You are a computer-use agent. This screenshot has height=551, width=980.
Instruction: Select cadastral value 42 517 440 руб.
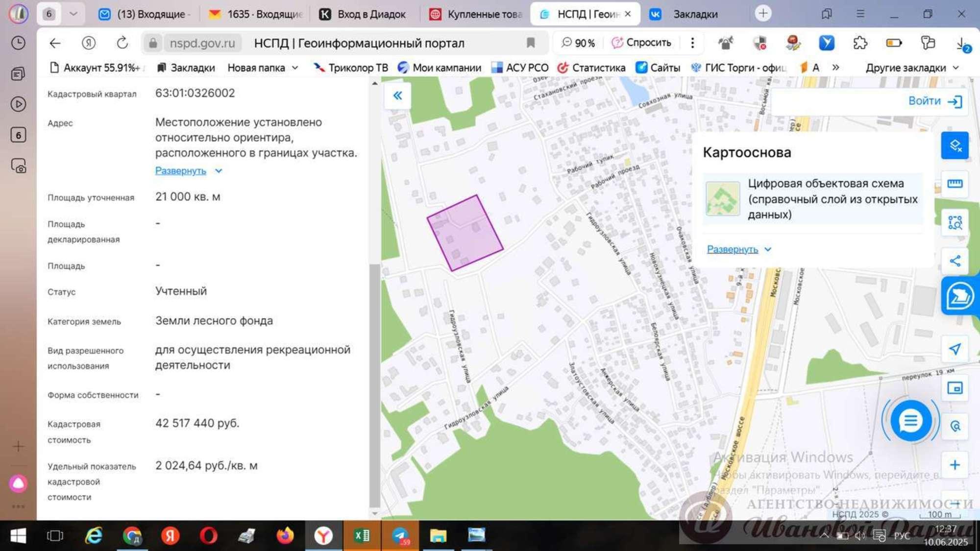pos(197,423)
